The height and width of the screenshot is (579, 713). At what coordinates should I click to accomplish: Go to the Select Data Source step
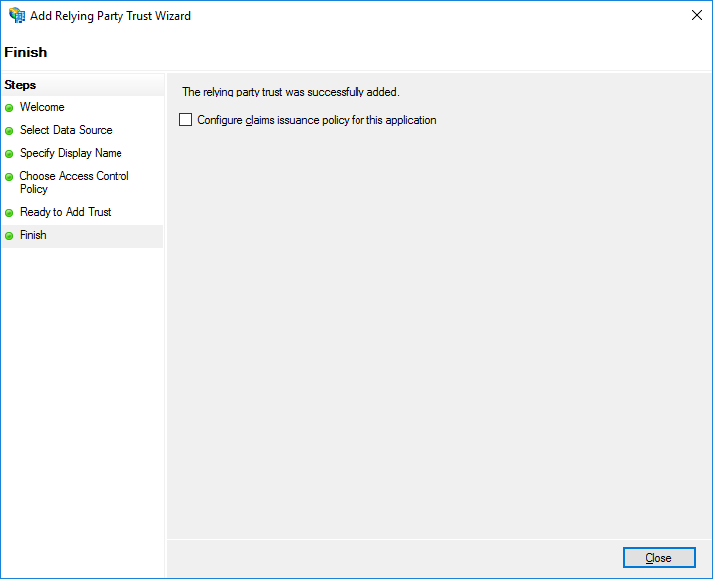(66, 130)
